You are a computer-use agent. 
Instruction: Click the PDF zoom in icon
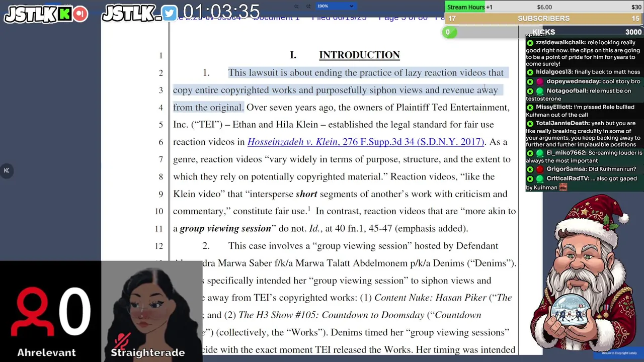308,6
